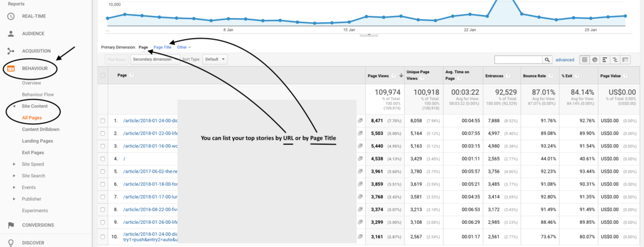Image resolution: width=644 pixels, height=247 pixels.
Task: Open the Real-Time reports section
Action: coord(34,17)
